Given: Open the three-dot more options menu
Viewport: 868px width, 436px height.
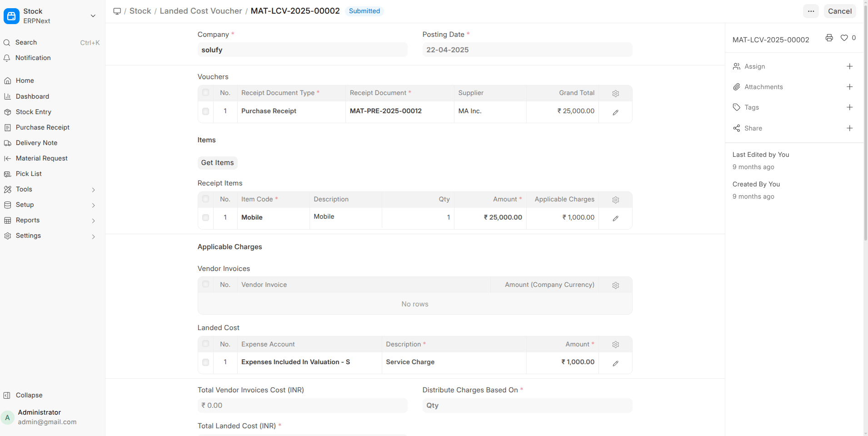Looking at the screenshot, I should 811,11.
